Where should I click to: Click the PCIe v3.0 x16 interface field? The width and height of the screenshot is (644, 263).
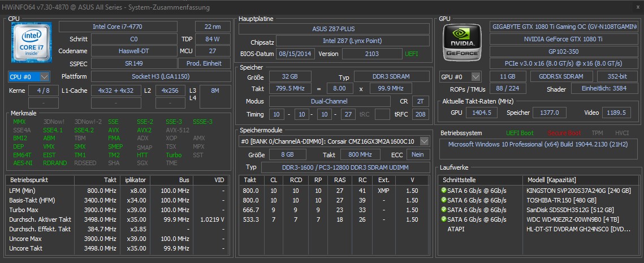(x=564, y=64)
